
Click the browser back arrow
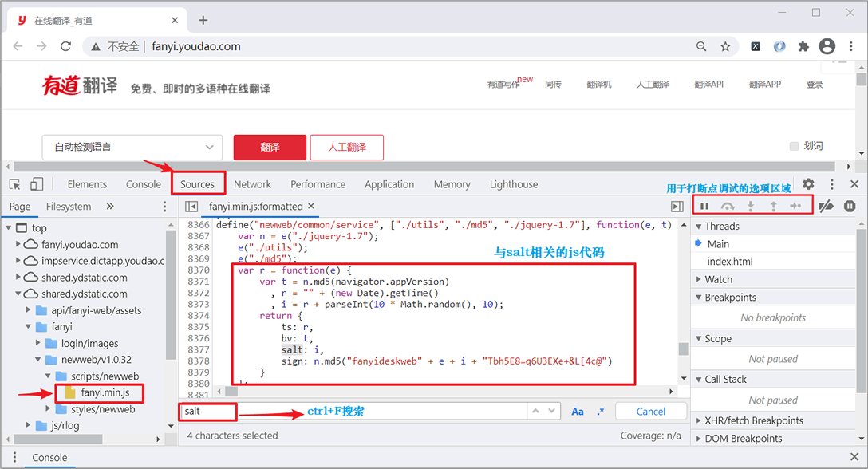(18, 46)
